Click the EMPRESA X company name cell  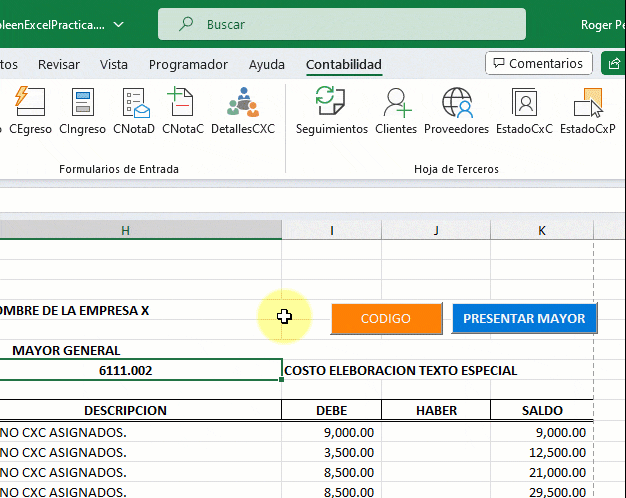point(74,310)
